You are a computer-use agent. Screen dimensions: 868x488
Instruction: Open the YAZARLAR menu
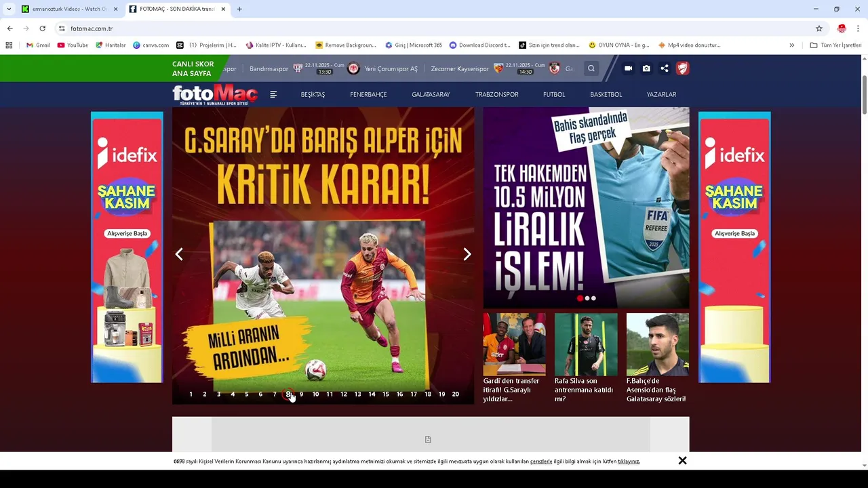661,94
